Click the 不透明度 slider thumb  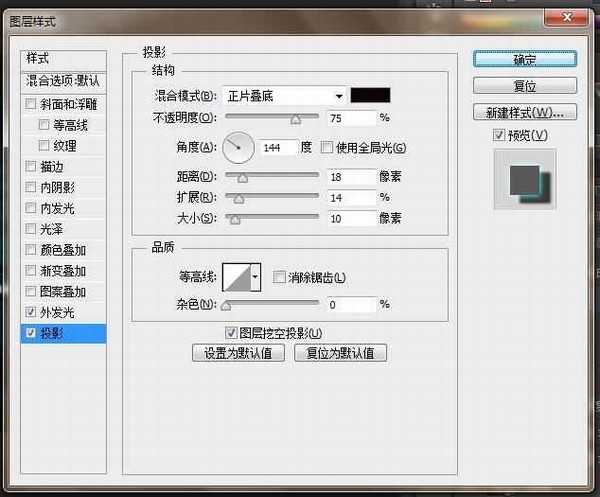(295, 119)
